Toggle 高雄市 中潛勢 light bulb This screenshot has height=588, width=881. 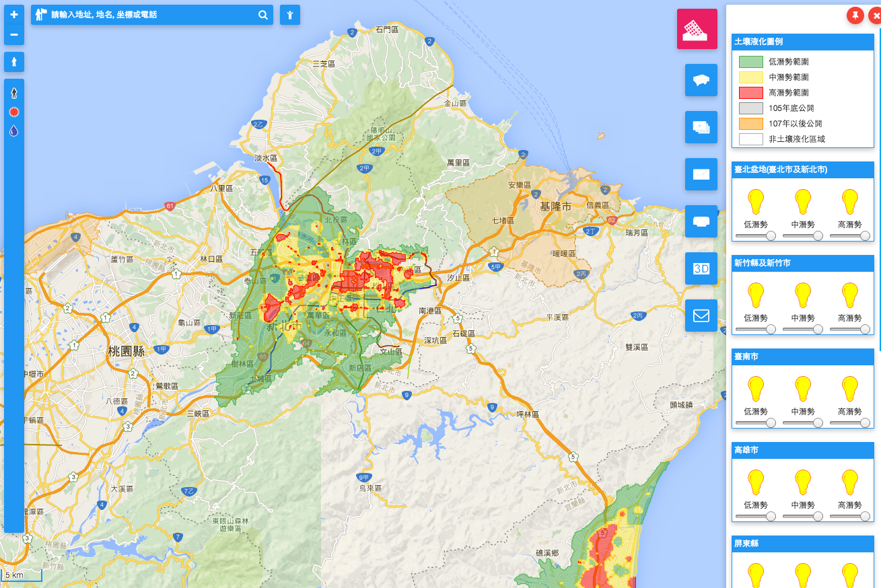[x=803, y=482]
